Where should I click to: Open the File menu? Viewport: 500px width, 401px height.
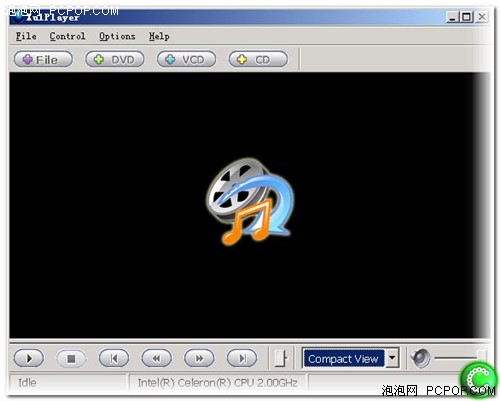pos(26,36)
